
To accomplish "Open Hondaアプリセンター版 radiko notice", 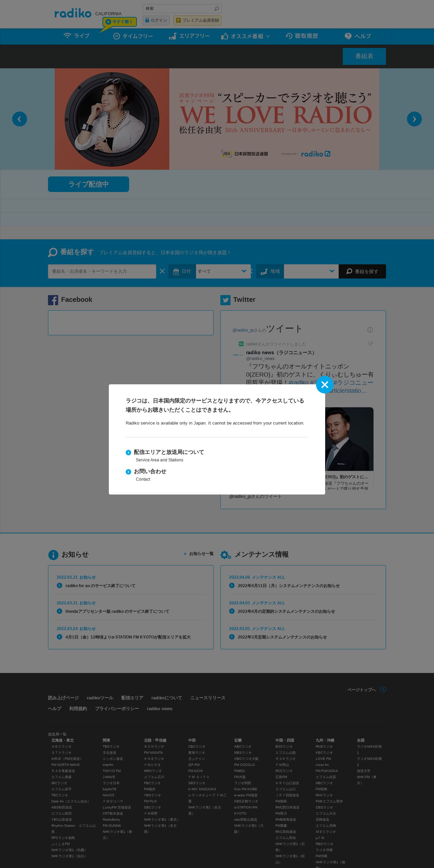I will tap(117, 611).
